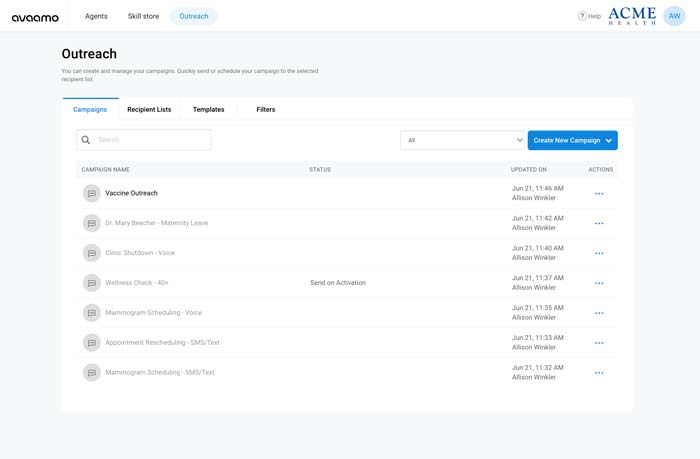
Task: Click the Jun 21, 11:35 AM timestamp
Action: pyautogui.click(x=538, y=308)
